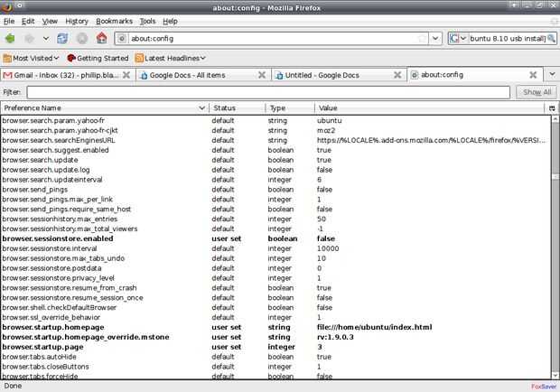Open the History menu
This screenshot has width=560, height=392.
point(77,21)
